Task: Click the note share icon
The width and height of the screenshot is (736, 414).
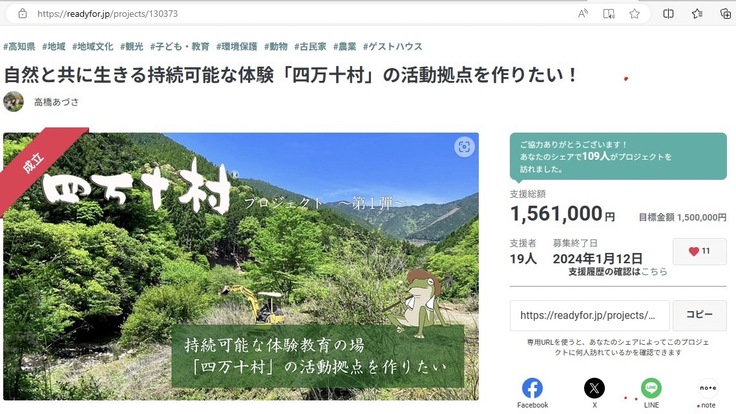Action: [708, 388]
